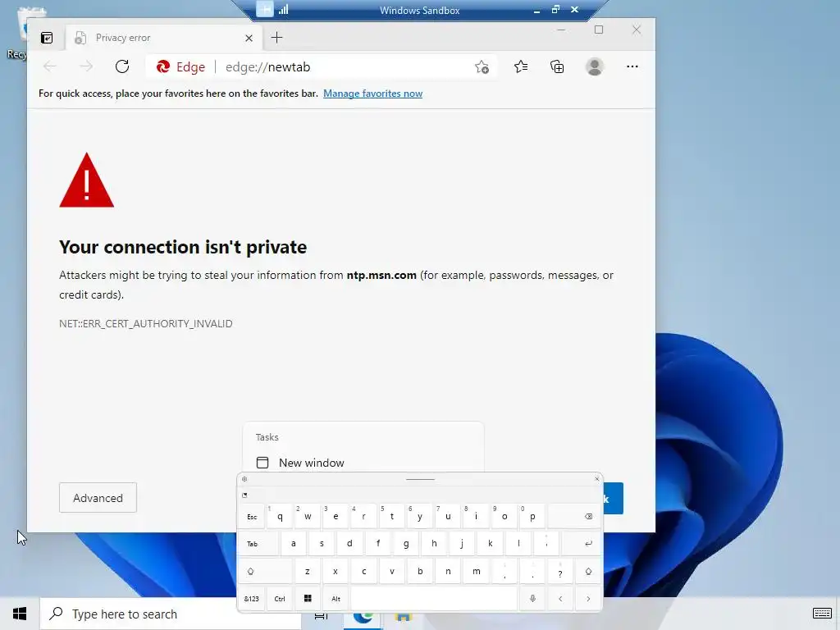Click the touch keyboard settings gear
The width and height of the screenshot is (840, 630).
(244, 479)
